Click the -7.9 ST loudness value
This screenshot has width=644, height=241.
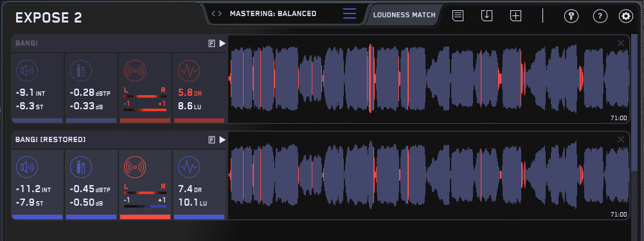coord(30,203)
